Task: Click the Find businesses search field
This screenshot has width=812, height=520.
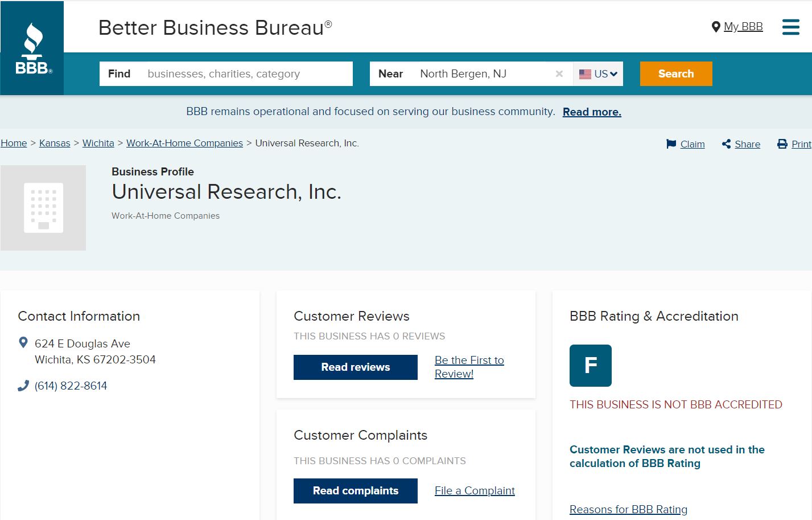Action: (226, 74)
